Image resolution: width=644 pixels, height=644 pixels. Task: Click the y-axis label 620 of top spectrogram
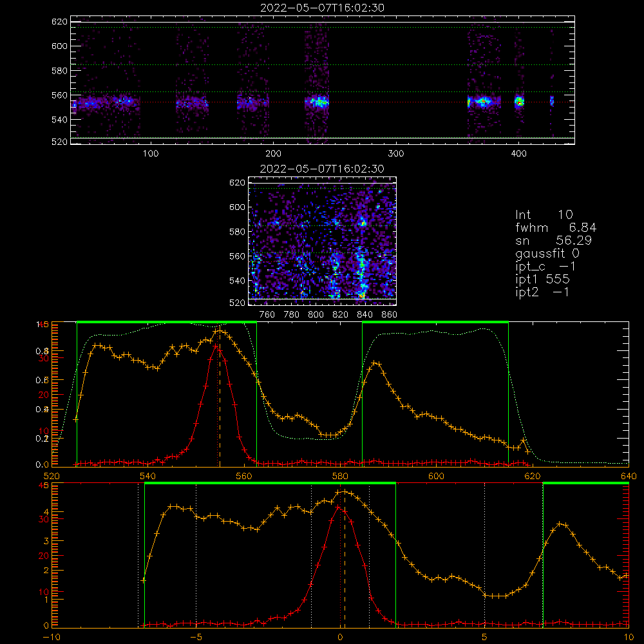[59, 21]
